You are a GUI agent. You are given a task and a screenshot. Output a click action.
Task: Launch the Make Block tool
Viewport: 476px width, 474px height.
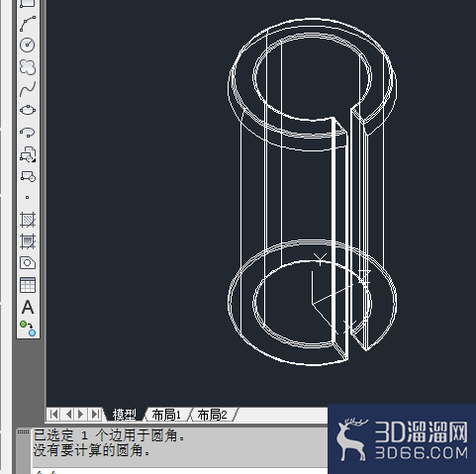point(28,176)
